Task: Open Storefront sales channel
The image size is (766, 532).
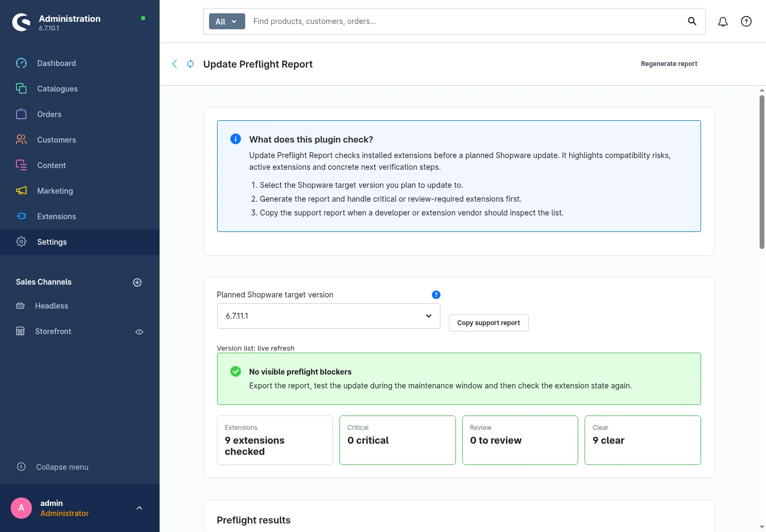Action: 53,331
